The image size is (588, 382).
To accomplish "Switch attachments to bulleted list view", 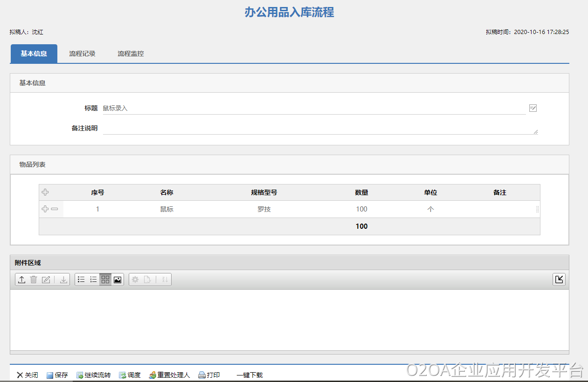I will [81, 280].
